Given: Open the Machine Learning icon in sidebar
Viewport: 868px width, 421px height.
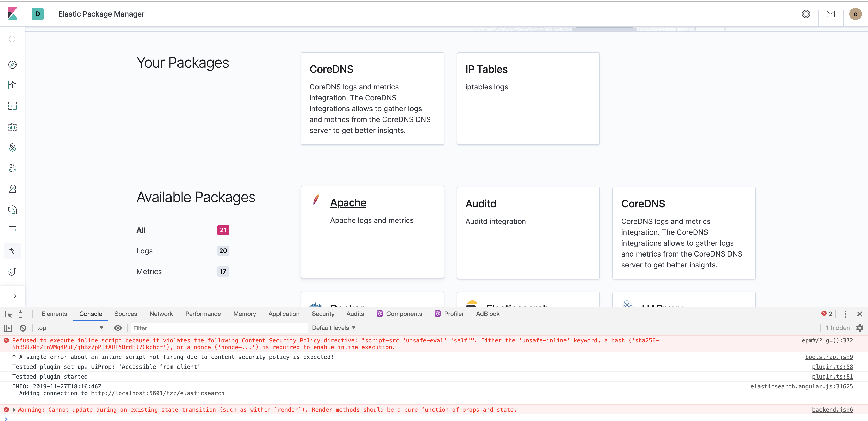Looking at the screenshot, I should (x=12, y=168).
